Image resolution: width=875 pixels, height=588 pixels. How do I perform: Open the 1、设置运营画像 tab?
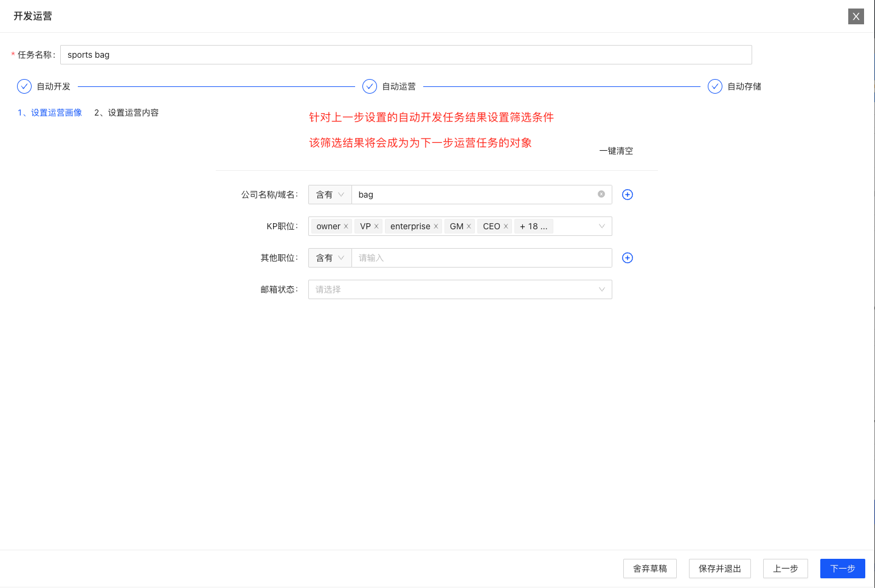[50, 112]
